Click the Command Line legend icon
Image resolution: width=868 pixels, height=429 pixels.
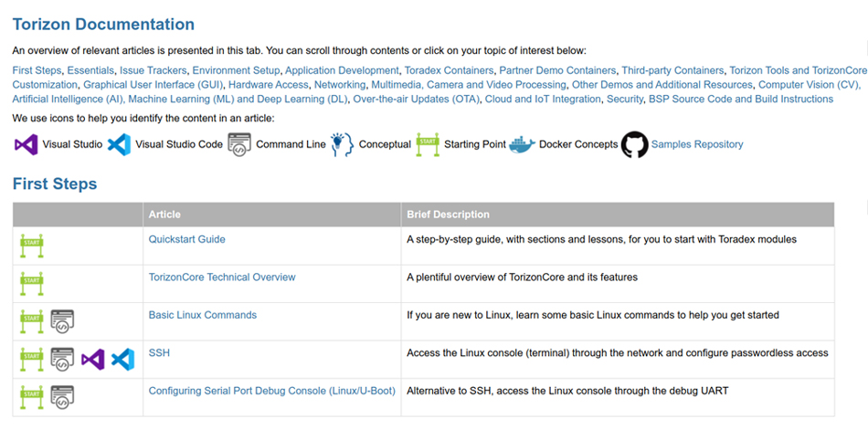pos(239,144)
